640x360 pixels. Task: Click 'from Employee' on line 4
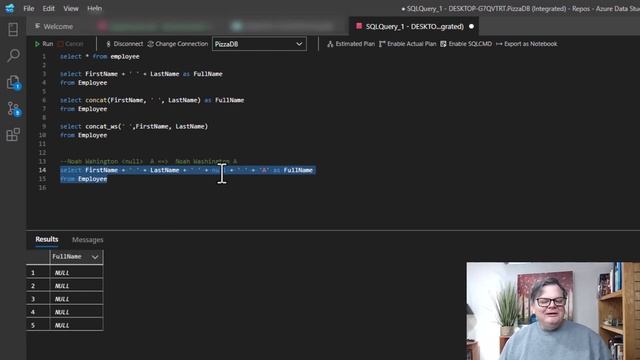point(83,82)
